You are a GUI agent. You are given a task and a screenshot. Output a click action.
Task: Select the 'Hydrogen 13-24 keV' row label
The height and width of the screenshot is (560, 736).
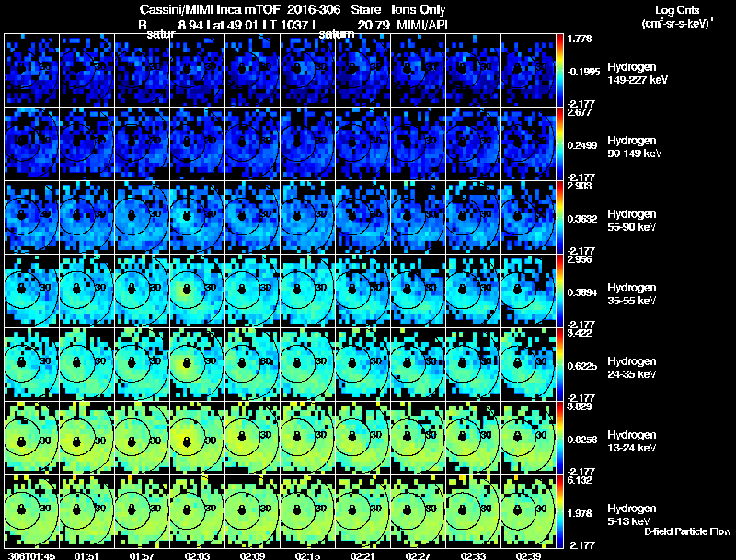(x=632, y=441)
